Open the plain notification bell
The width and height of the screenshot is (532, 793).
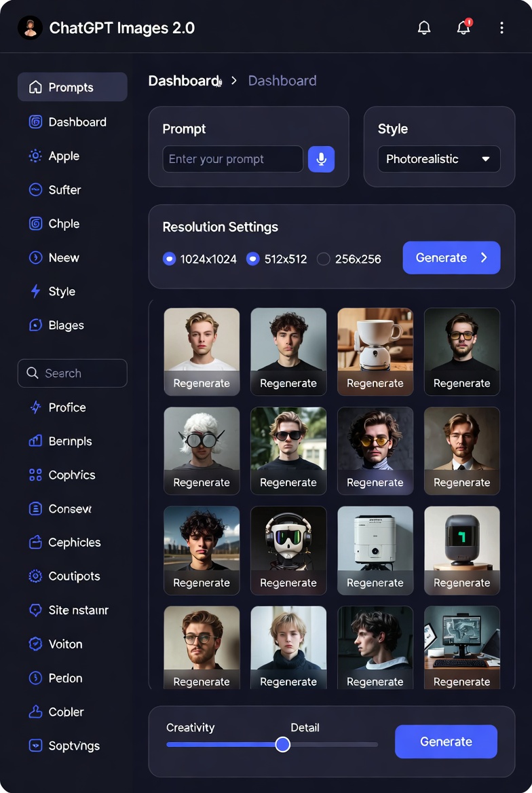(x=424, y=27)
